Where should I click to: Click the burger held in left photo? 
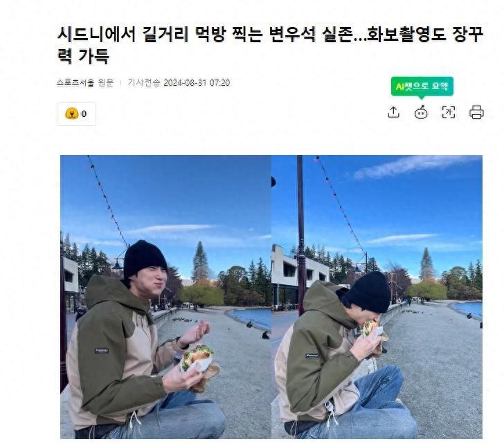197,355
